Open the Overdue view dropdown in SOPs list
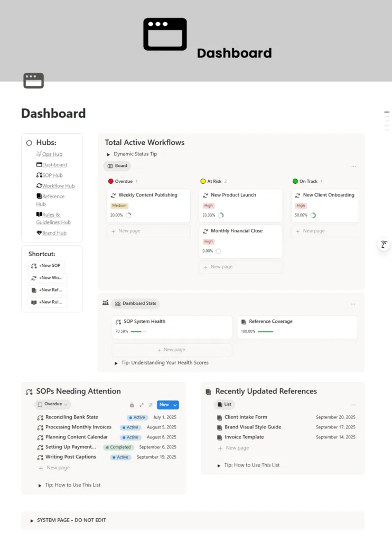 (x=53, y=404)
